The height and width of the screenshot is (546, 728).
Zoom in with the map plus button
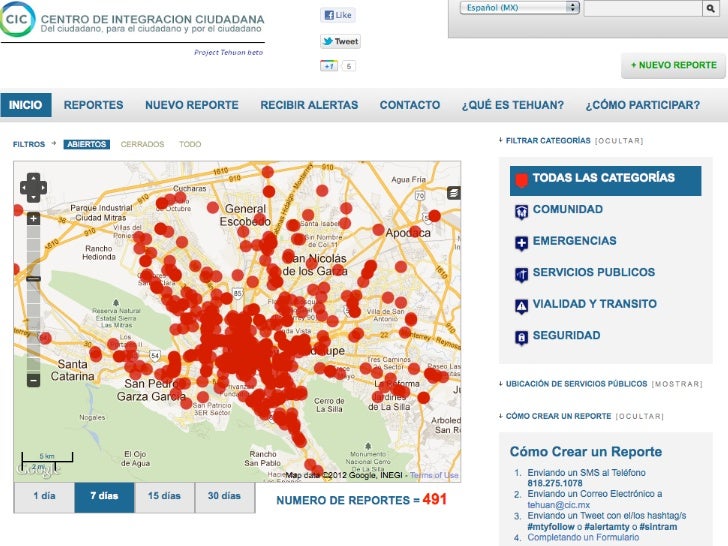pos(33,218)
